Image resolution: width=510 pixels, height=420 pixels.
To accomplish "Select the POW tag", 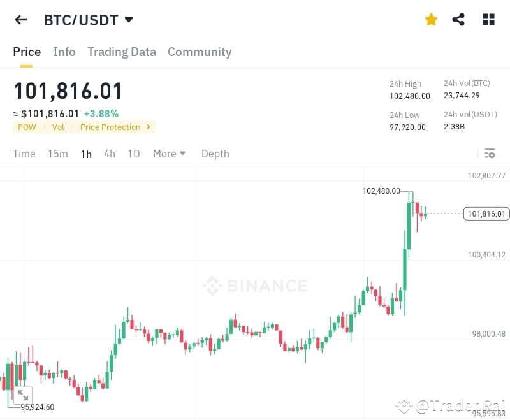I will 26,127.
